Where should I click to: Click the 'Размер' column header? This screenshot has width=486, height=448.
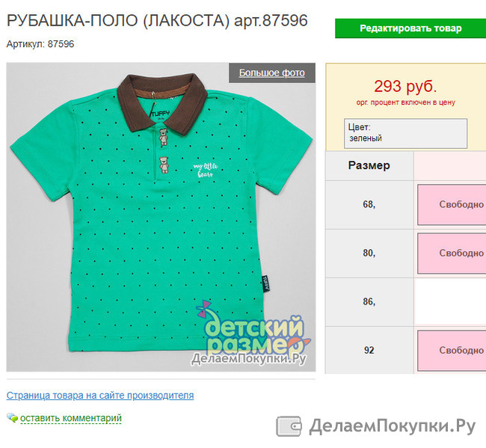click(369, 165)
